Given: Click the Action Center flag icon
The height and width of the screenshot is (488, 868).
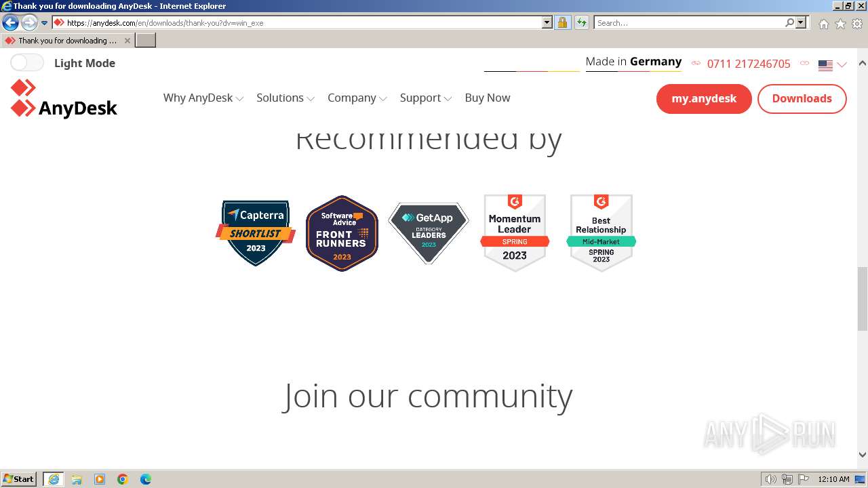Looking at the screenshot, I should (804, 479).
